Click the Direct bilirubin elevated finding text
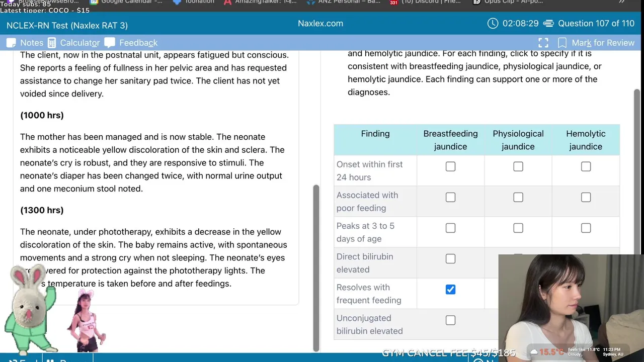The image size is (644, 362). [365, 263]
